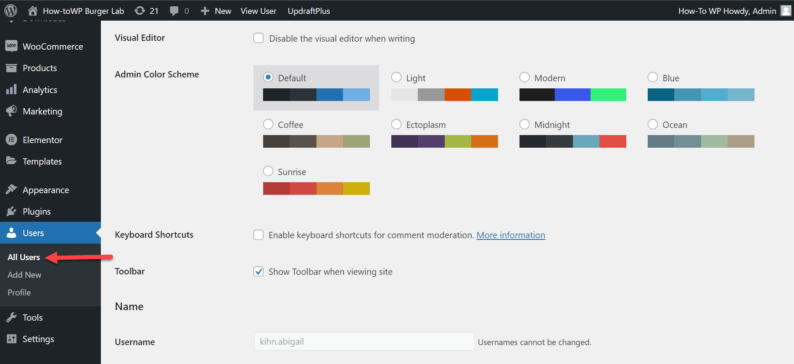Viewport: 794px width, 364px height.
Task: Tick Disable the visual editor checkbox
Action: tap(258, 38)
